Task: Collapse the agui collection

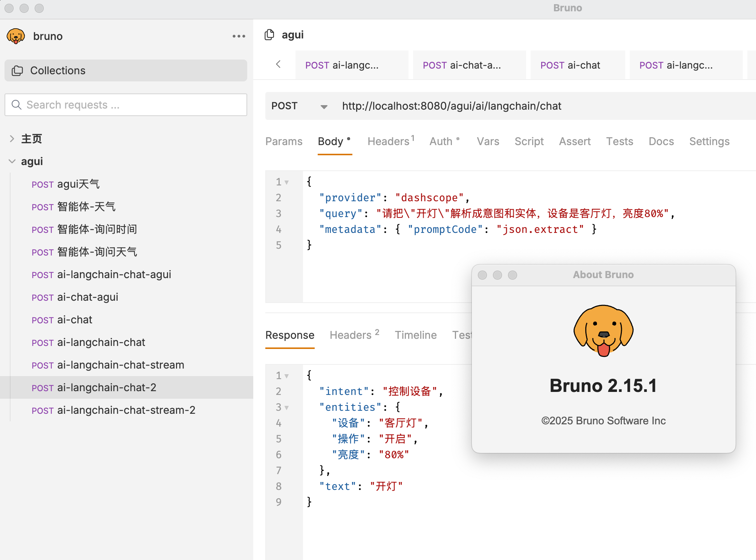Action: click(12, 161)
